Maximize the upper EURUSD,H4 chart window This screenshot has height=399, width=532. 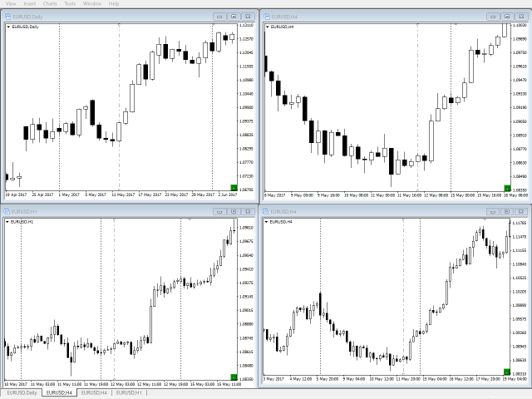click(x=507, y=17)
